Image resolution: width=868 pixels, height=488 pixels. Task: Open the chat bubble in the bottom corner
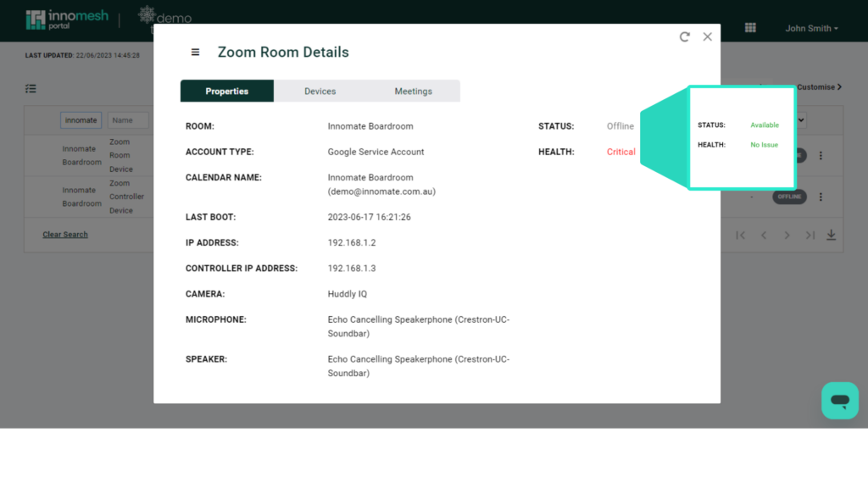pyautogui.click(x=840, y=400)
